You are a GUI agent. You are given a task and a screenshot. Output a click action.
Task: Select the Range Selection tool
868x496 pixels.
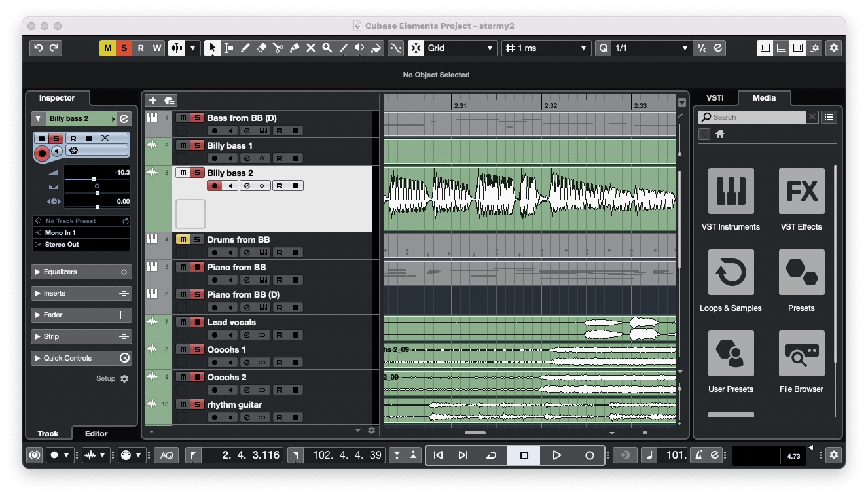[228, 48]
